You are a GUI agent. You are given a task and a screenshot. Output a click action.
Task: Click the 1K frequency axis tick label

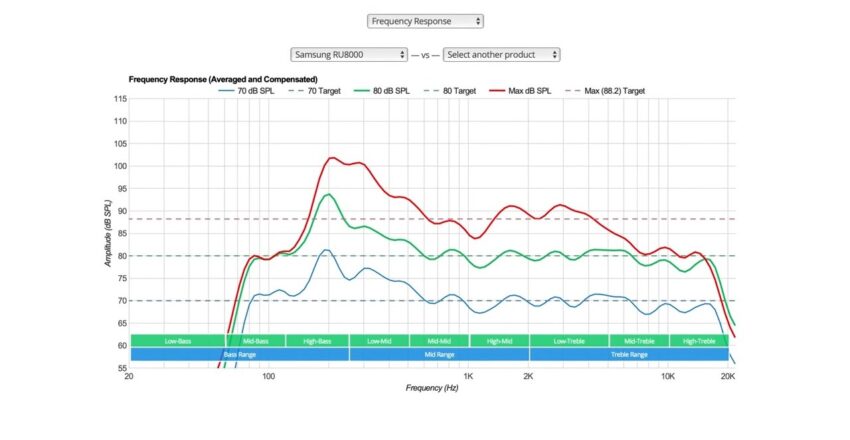[468, 377]
